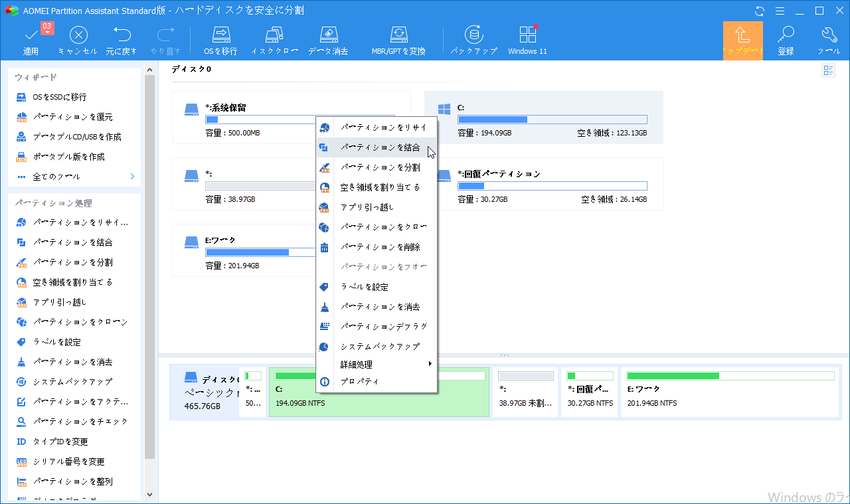Select パーティションを消去 in the left sidebar
The height and width of the screenshot is (504, 850).
[73, 362]
